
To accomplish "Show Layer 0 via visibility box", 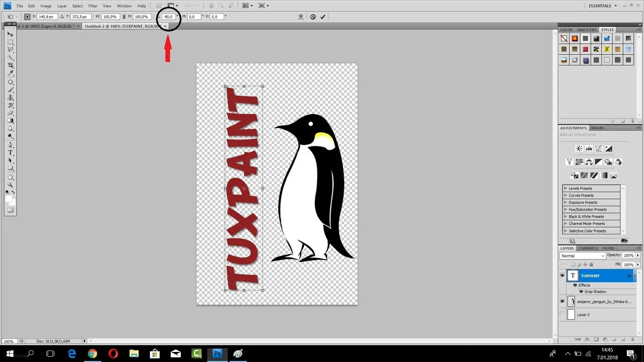I will tap(562, 315).
